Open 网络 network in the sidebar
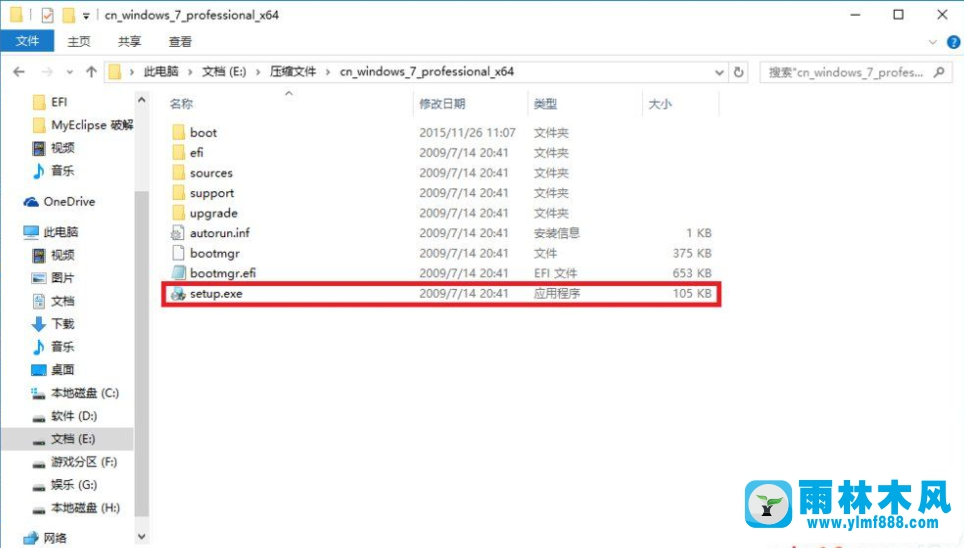This screenshot has width=964, height=548. click(45, 538)
